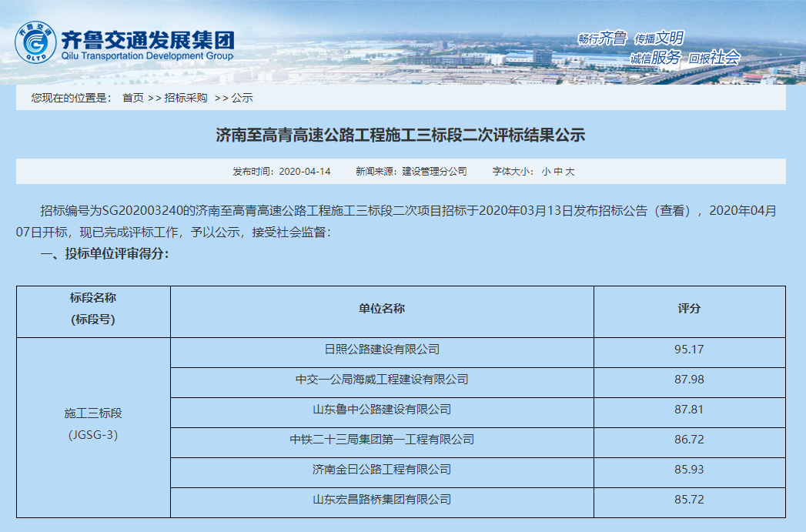Click the score 86.72
Viewport: 806px width, 532px height.
[689, 440]
